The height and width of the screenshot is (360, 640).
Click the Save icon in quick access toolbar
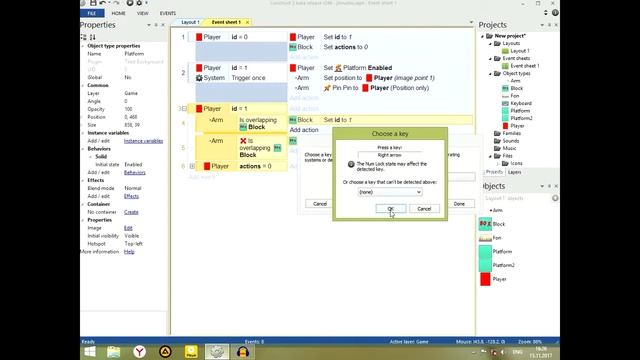click(93, 3)
